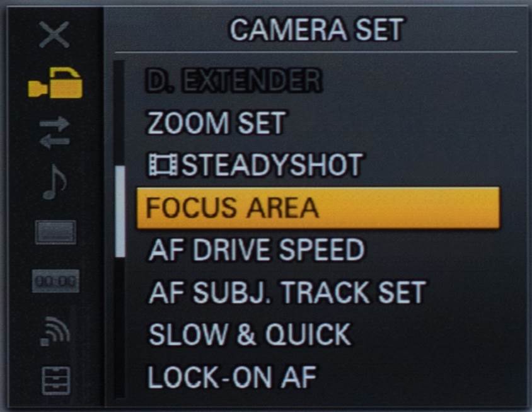Image resolution: width=532 pixels, height=412 pixels.
Task: Open AF DRIVE SPEED option
Action: pyautogui.click(x=257, y=250)
